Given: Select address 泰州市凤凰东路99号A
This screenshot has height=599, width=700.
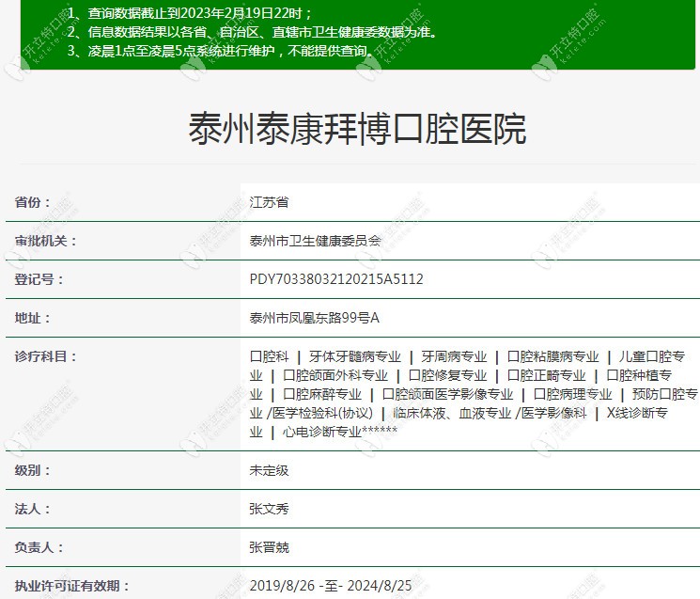Looking at the screenshot, I should point(314,318).
